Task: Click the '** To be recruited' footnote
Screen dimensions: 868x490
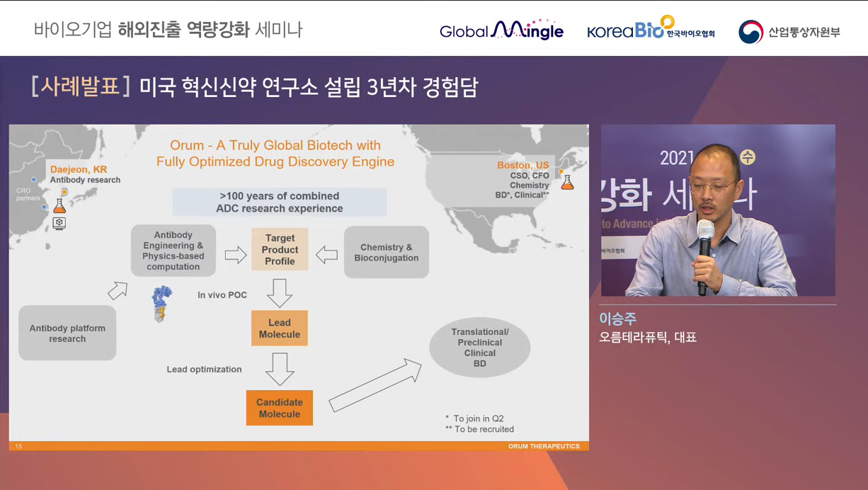Action: (479, 429)
